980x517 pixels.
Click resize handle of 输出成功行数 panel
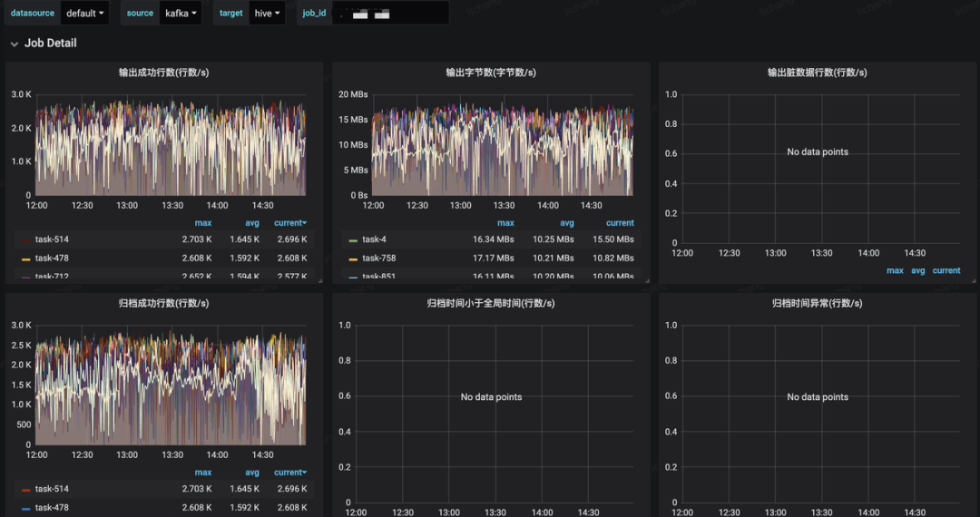point(320,280)
